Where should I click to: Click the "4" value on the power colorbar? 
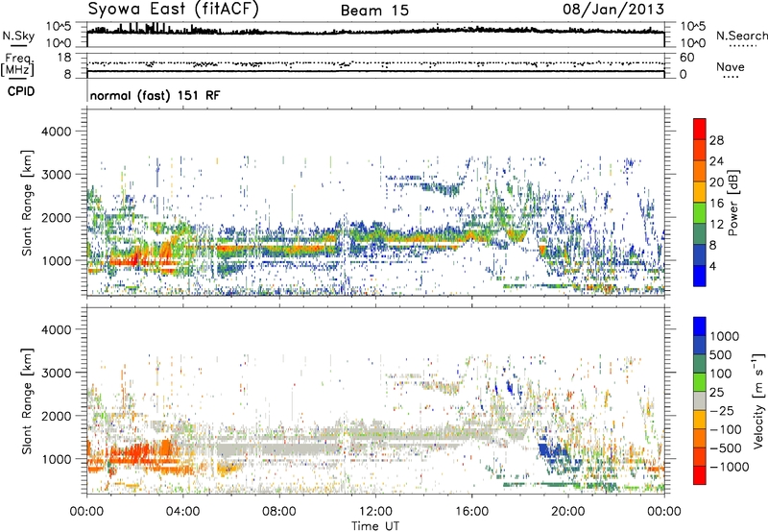click(713, 266)
